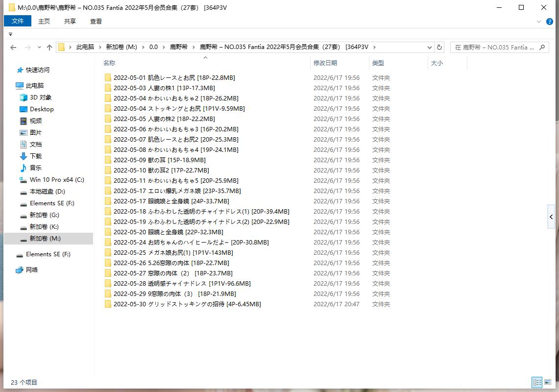Expand the address bar history dropdown

[x=429, y=48]
